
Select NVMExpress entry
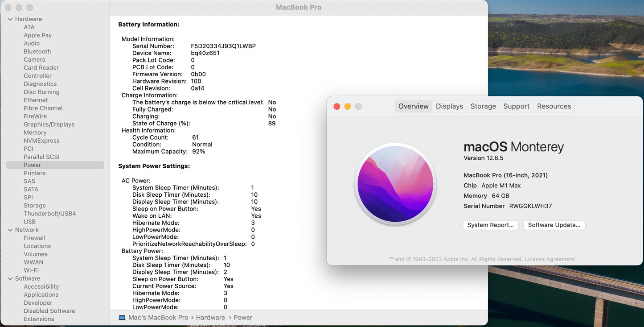[x=41, y=141]
